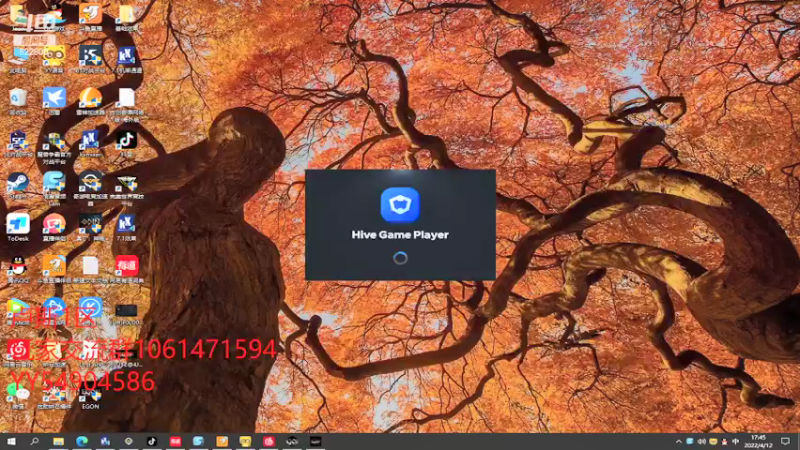The width and height of the screenshot is (800, 450).
Task: Show hidden system tray icons
Action: click(679, 442)
